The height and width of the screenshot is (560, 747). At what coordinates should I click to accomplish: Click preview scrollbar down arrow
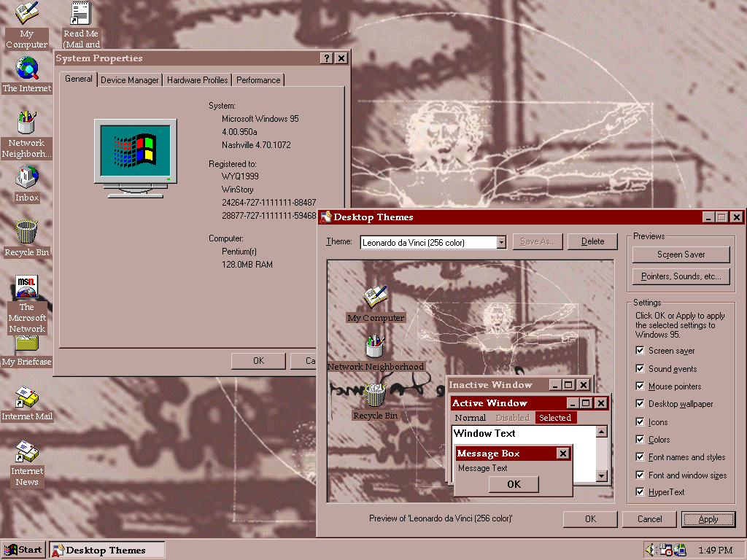coord(602,475)
